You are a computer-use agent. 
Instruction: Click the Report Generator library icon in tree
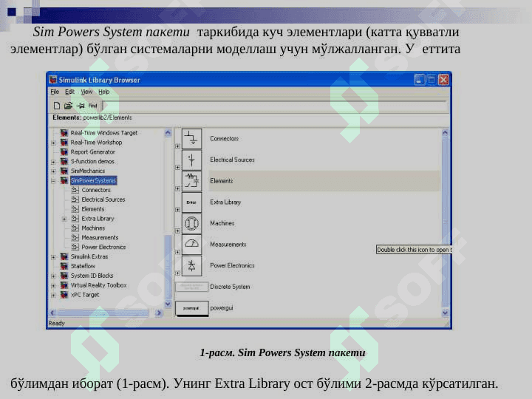[x=64, y=151]
